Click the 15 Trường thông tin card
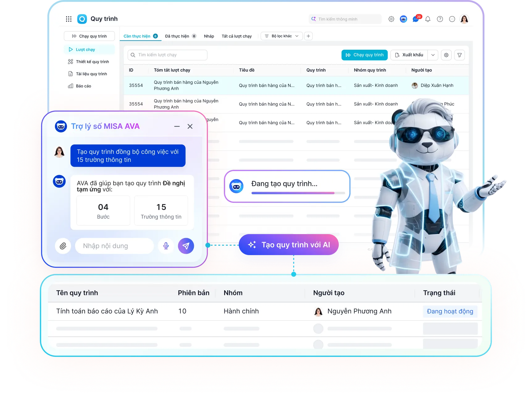The image size is (532, 399). [x=161, y=211]
